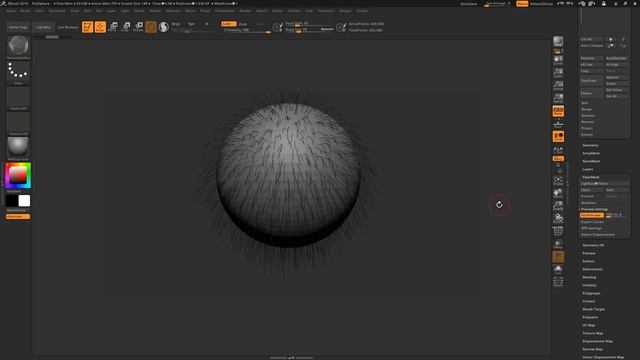640x360 pixels.
Task: Expand the Polygroups subpalette
Action: click(591, 293)
